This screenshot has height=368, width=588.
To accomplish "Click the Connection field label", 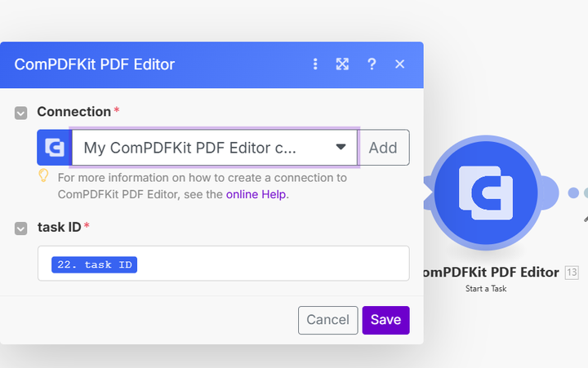I will [73, 112].
